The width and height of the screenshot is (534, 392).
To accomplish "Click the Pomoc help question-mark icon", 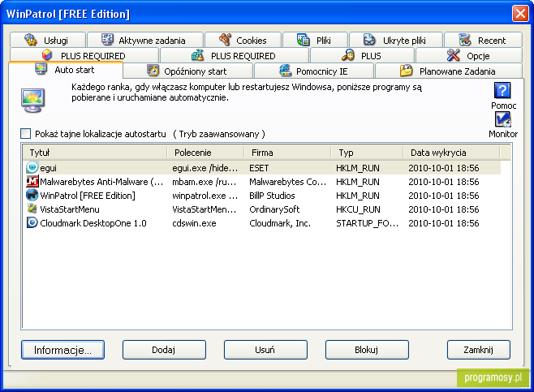I will tap(502, 91).
